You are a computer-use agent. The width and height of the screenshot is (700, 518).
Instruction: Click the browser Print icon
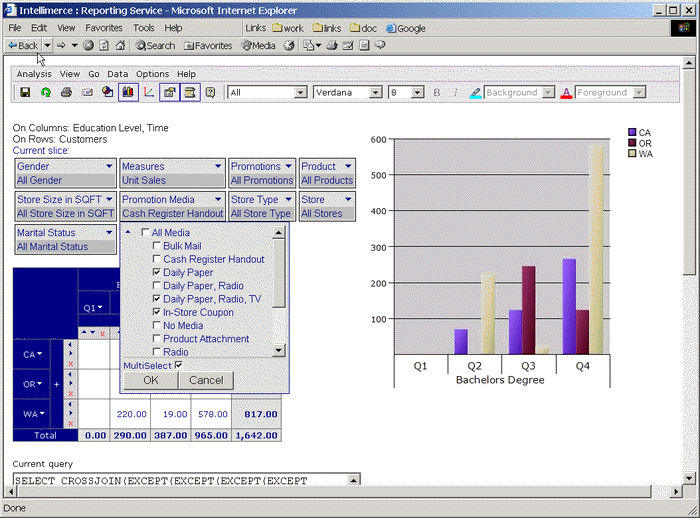click(332, 45)
